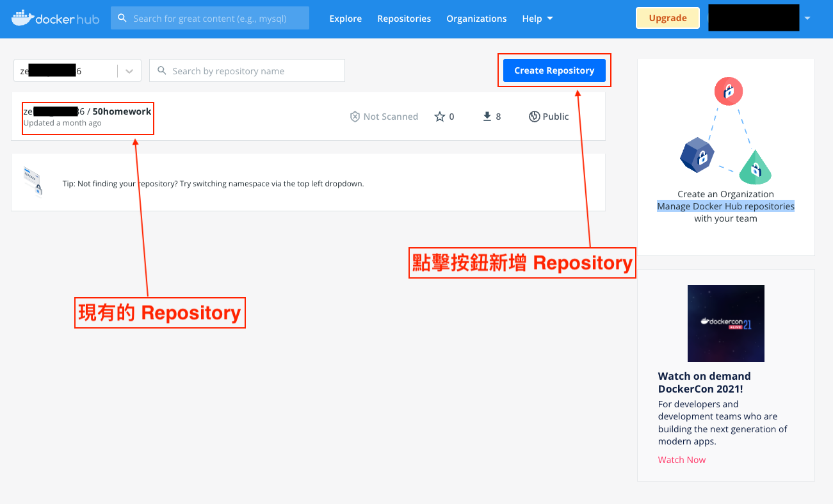Viewport: 833px width, 504px height.
Task: Click the Docker Hub whale logo
Action: (22, 18)
